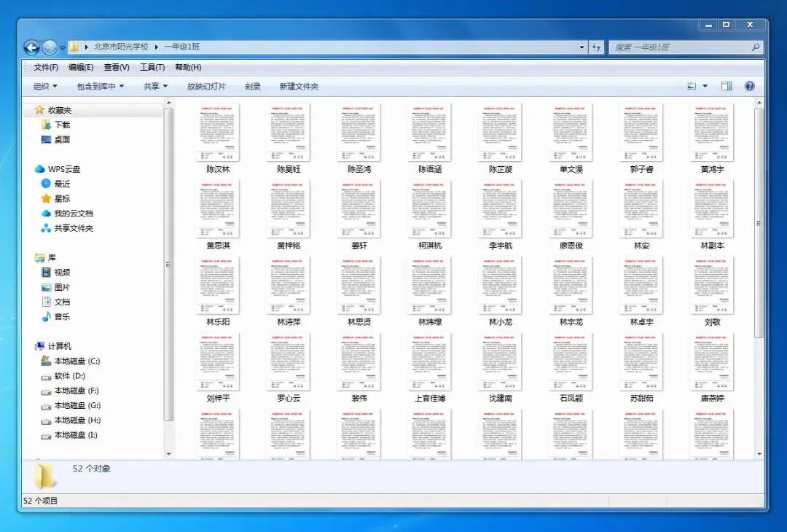Open the 编辑(E) menu

click(81, 67)
